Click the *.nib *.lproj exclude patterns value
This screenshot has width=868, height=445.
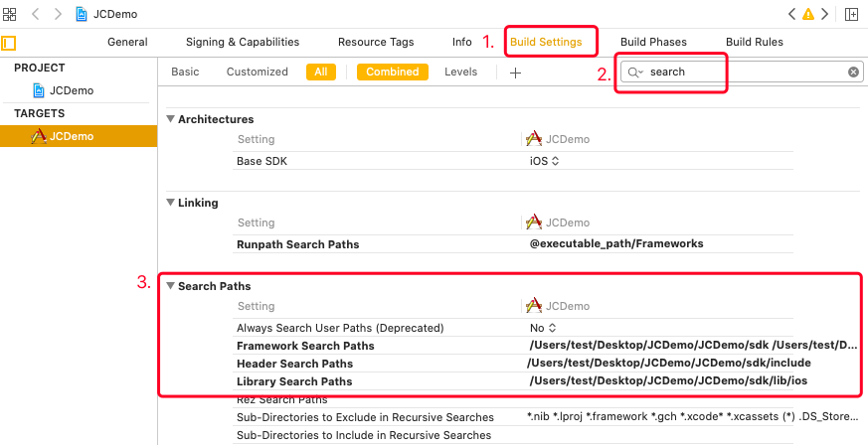pyautogui.click(x=693, y=417)
